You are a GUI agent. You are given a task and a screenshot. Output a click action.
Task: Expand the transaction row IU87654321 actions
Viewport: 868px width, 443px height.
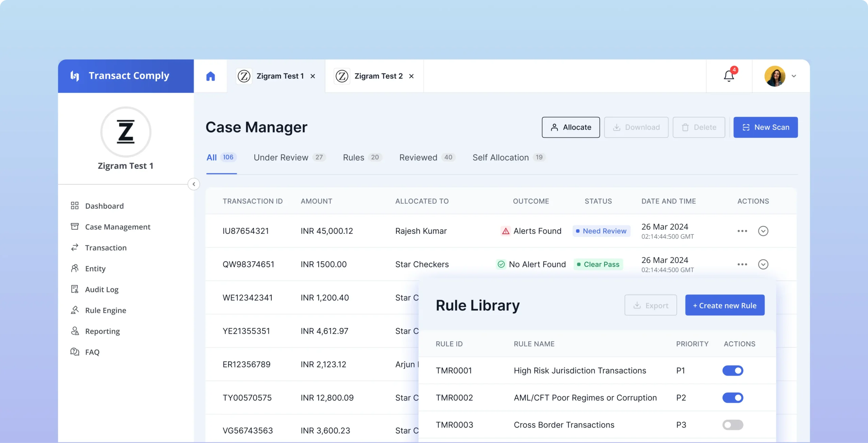pyautogui.click(x=763, y=231)
